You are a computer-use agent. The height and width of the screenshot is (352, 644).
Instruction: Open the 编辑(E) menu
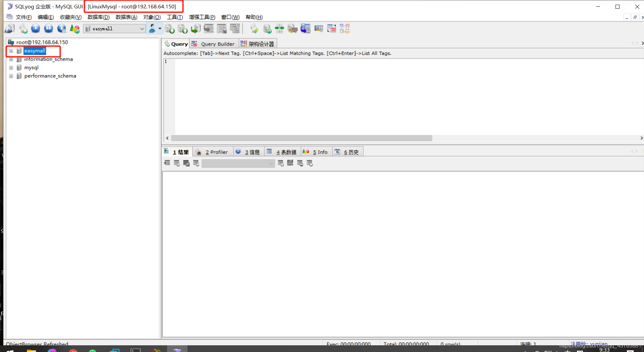tap(46, 17)
